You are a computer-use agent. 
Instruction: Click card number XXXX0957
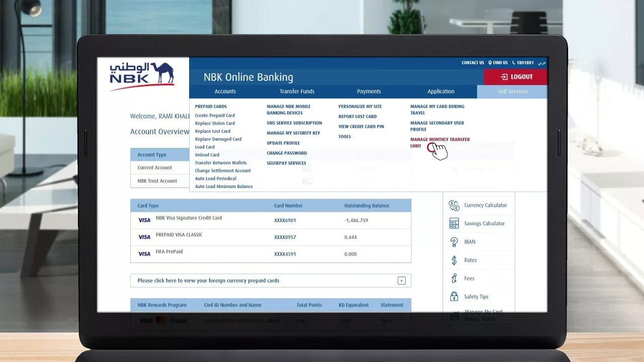pyautogui.click(x=285, y=237)
